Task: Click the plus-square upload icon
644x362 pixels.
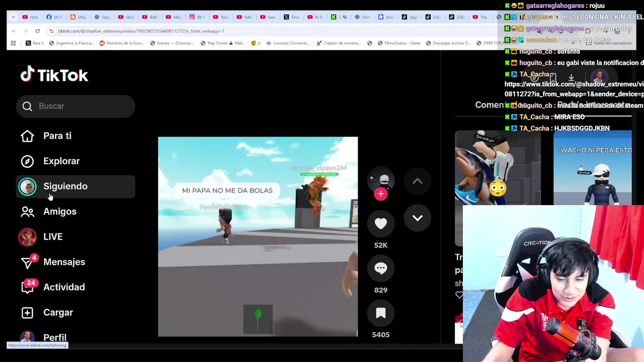Action: [27, 312]
